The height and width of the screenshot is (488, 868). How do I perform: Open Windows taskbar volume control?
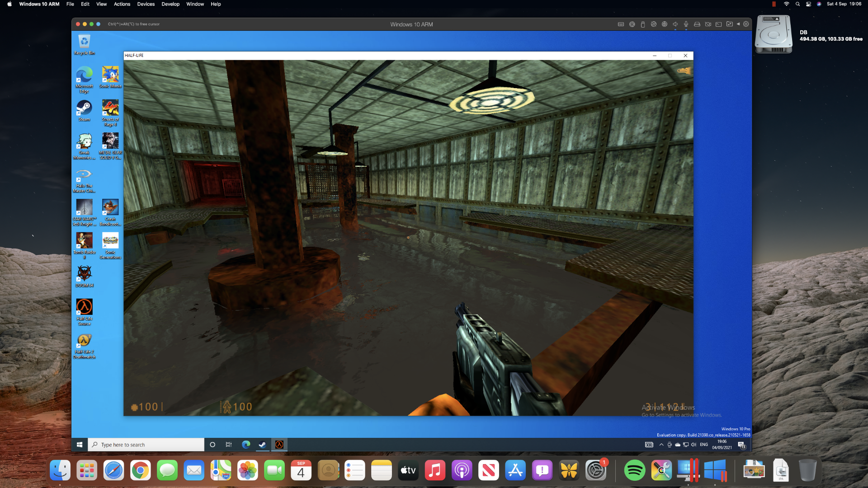(693, 445)
